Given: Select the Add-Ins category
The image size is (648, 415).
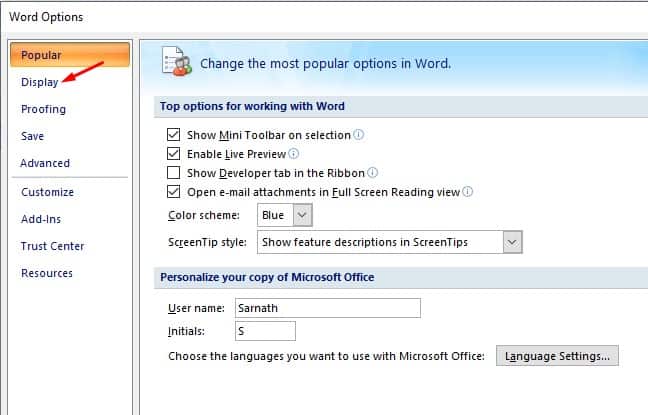Looking at the screenshot, I should [41, 219].
